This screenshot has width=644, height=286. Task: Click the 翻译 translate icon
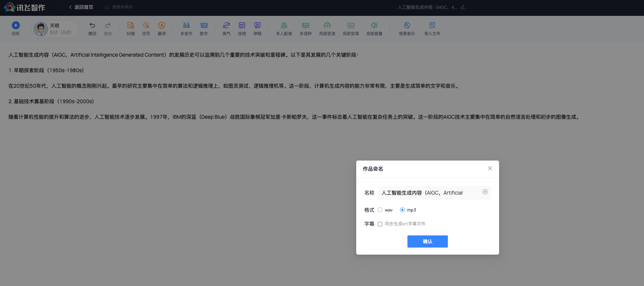pyautogui.click(x=162, y=26)
